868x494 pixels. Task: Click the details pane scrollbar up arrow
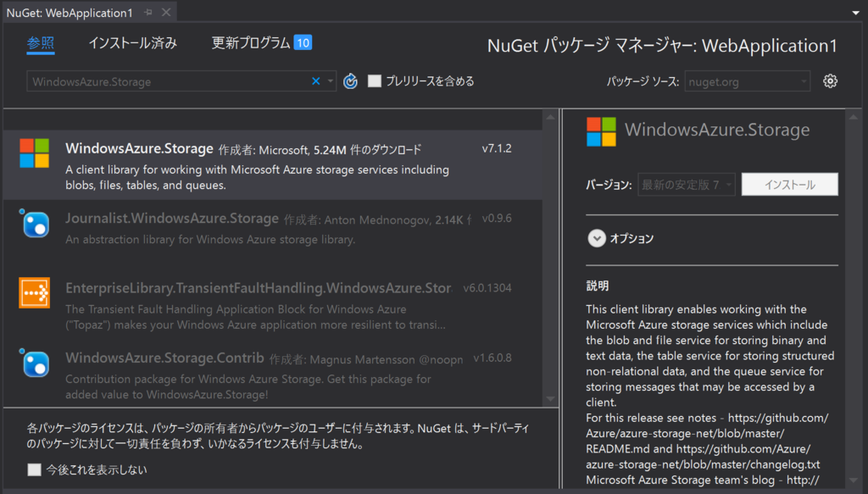click(853, 117)
